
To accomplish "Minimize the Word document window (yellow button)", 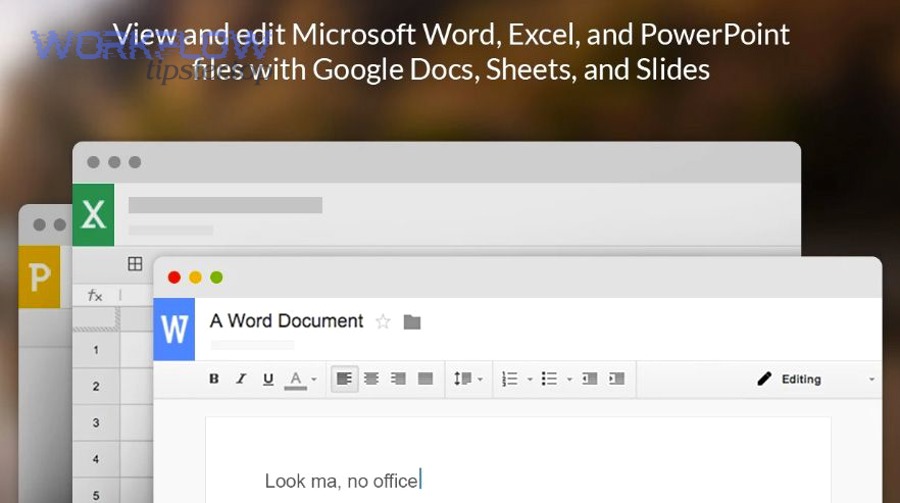I will (x=195, y=277).
